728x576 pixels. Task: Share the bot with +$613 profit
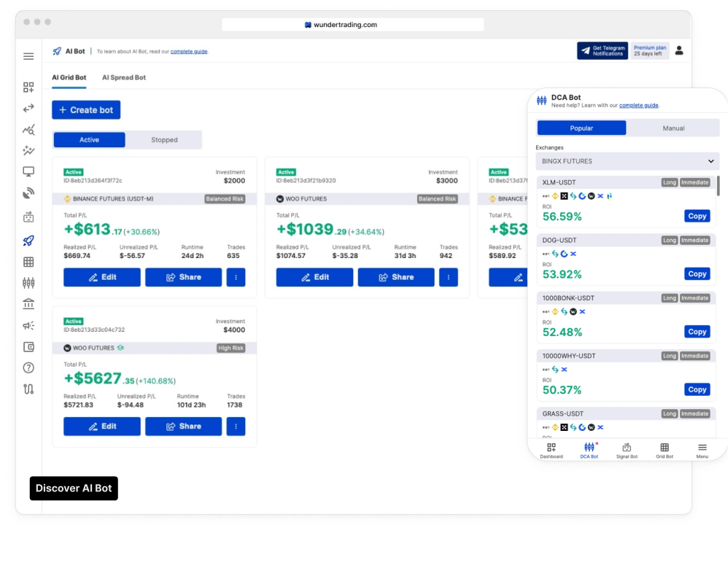tap(183, 277)
